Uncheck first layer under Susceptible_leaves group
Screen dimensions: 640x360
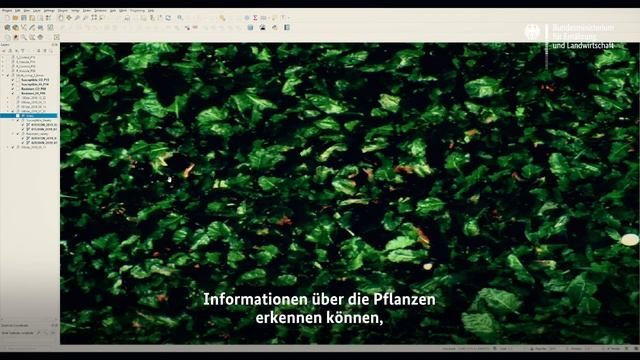[x=22, y=124]
